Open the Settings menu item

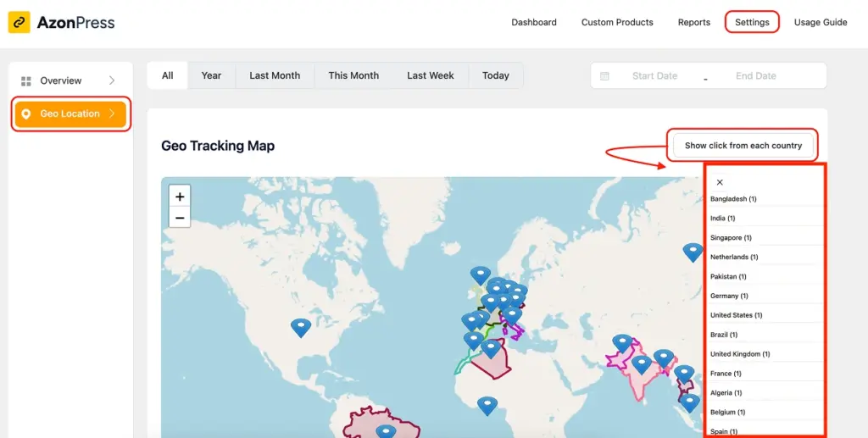(x=752, y=22)
